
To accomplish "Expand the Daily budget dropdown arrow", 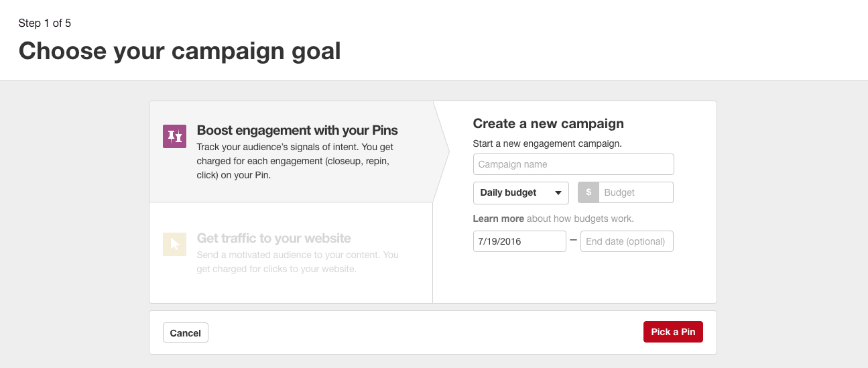I will point(558,193).
